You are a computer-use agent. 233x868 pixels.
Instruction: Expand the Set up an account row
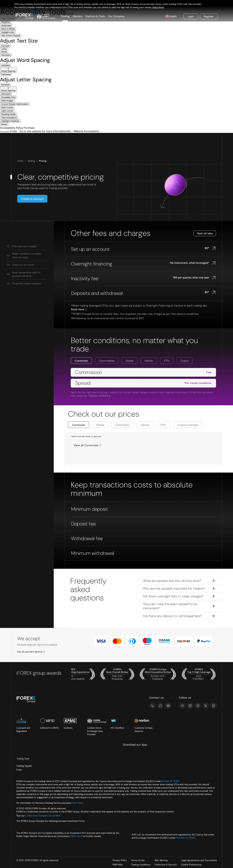pyautogui.click(x=143, y=249)
